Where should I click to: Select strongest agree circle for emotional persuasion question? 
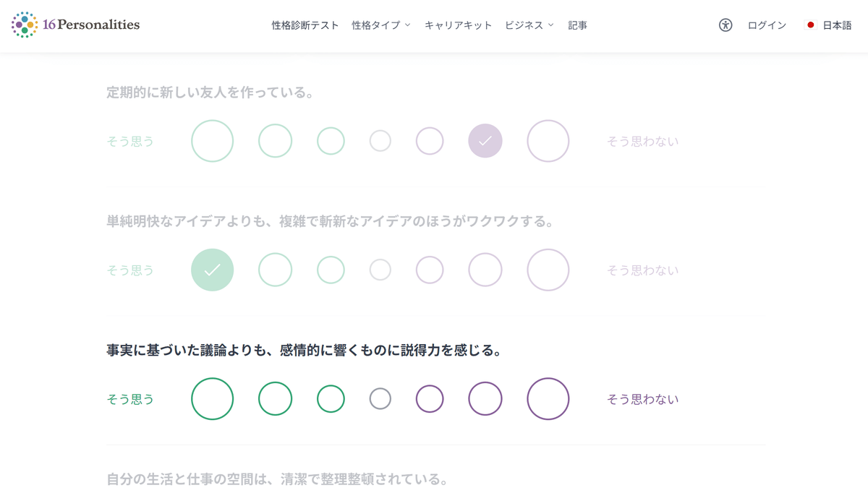pyautogui.click(x=212, y=399)
